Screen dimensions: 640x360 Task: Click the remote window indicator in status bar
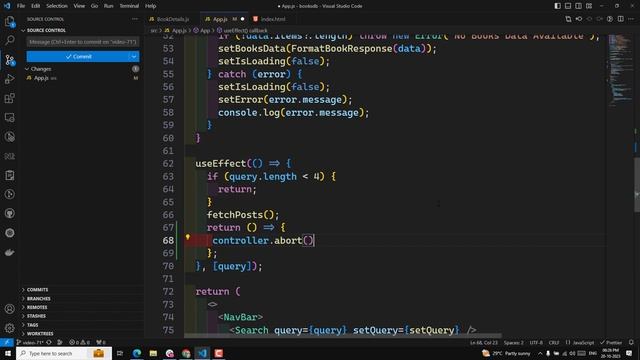[x=7, y=342]
